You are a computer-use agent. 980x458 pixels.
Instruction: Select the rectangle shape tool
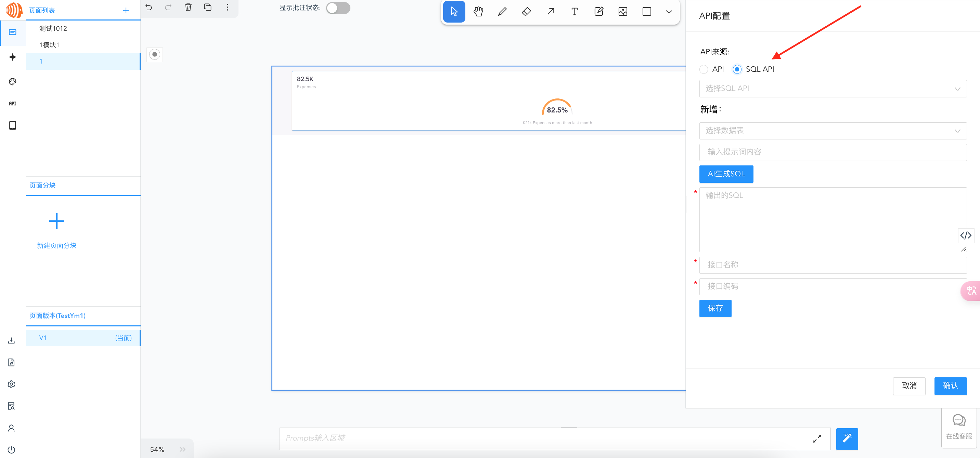[647, 11]
